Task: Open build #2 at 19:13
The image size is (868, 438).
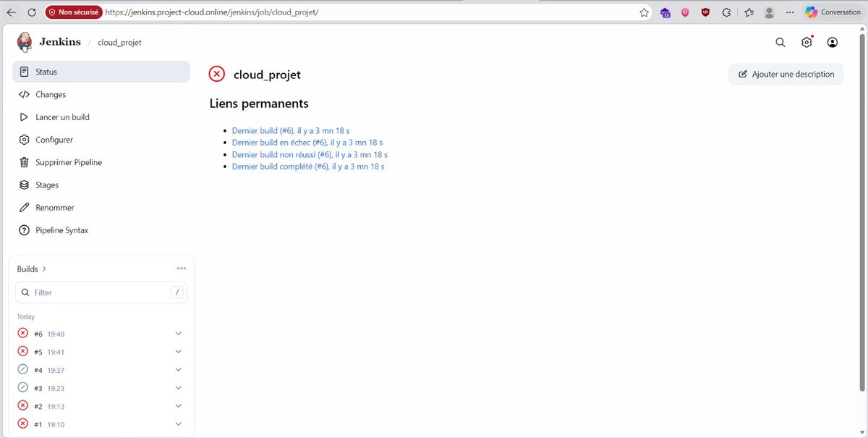Action: point(49,406)
